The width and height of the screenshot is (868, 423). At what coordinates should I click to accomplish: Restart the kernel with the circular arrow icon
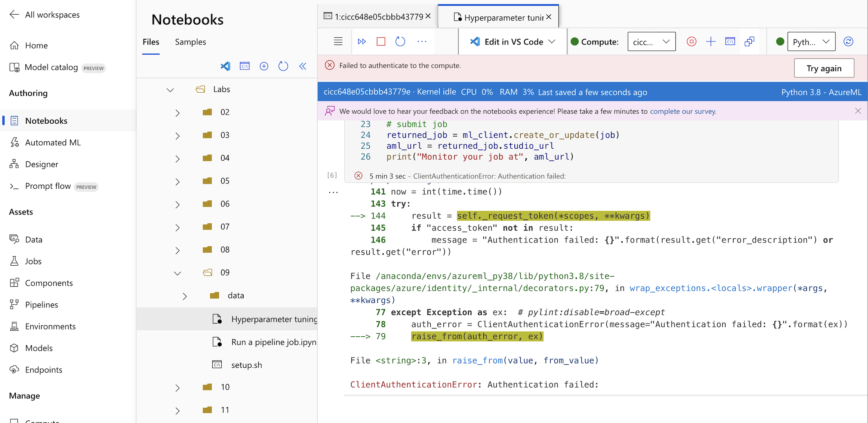400,41
